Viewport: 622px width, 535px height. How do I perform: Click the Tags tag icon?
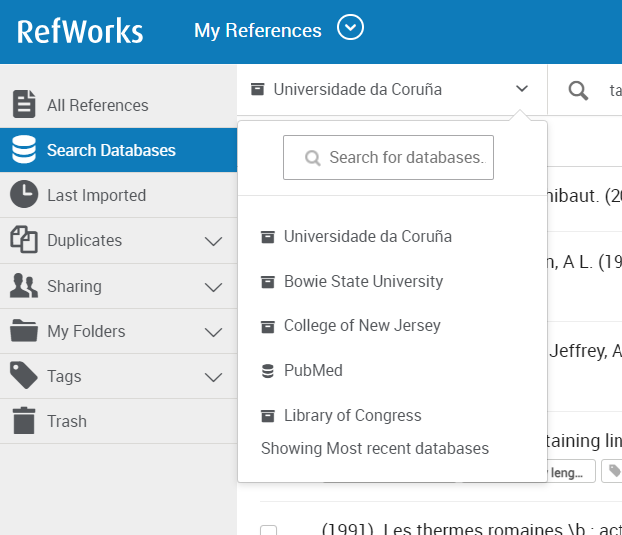pyautogui.click(x=24, y=376)
